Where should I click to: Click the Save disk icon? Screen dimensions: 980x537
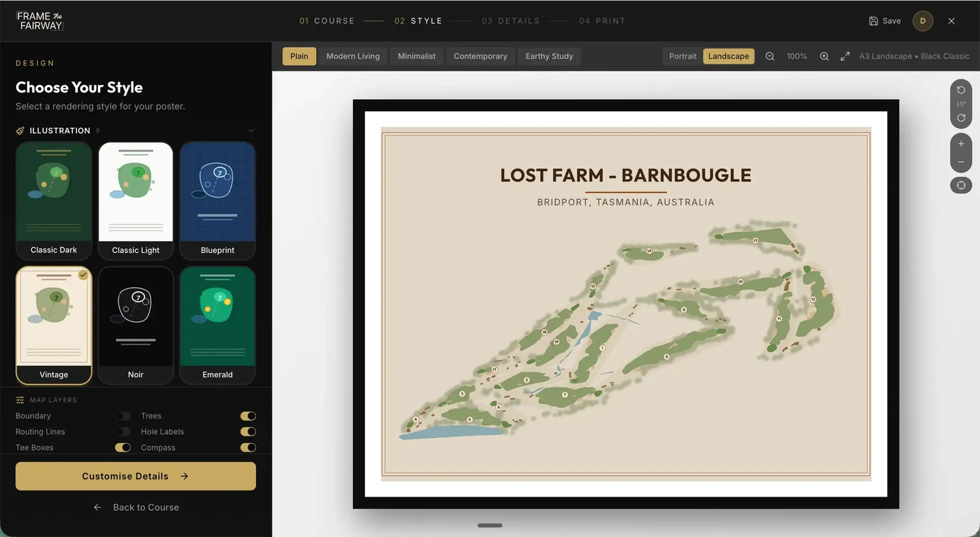[874, 21]
